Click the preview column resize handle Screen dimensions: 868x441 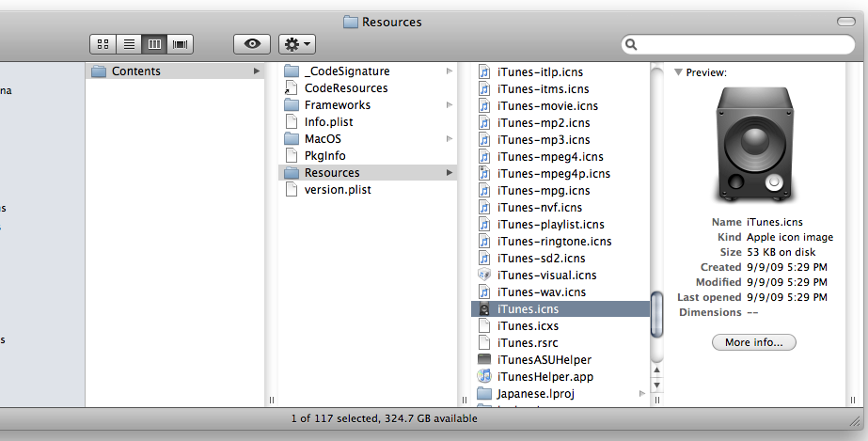click(x=853, y=400)
